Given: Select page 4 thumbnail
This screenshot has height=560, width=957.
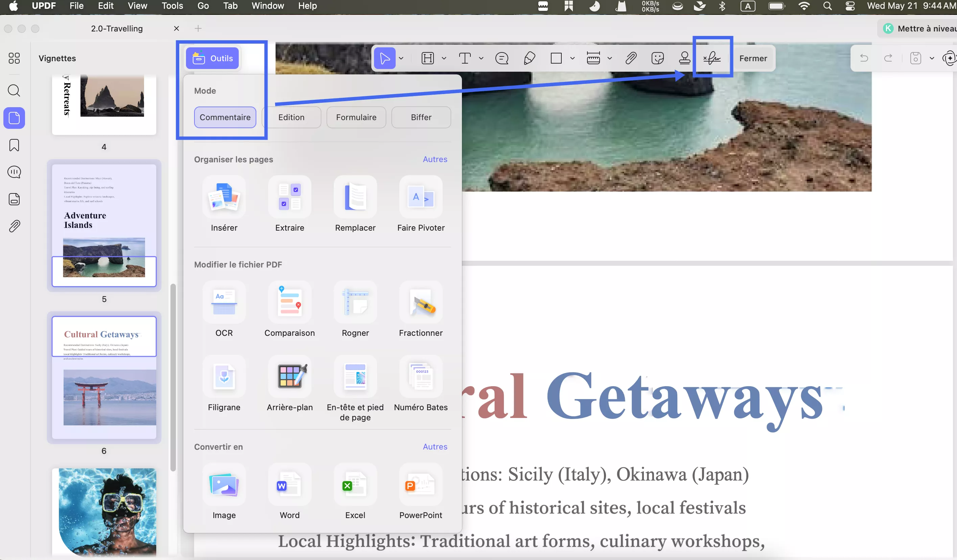Looking at the screenshot, I should [104, 105].
